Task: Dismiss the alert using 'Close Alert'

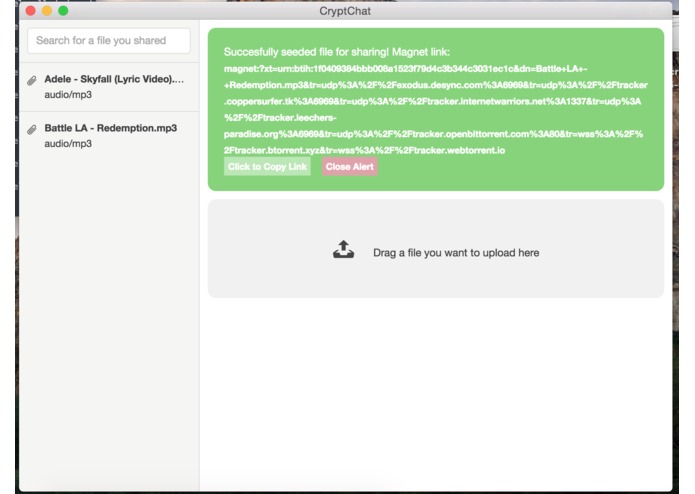Action: [x=350, y=167]
